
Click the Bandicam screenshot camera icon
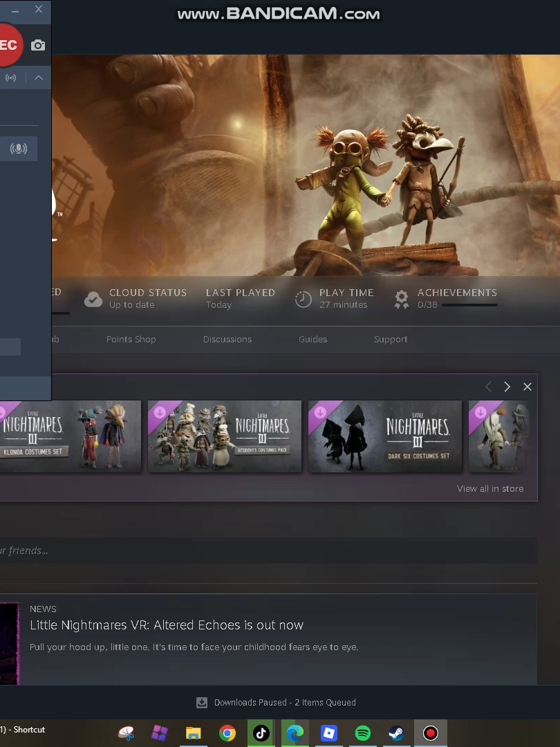point(38,45)
